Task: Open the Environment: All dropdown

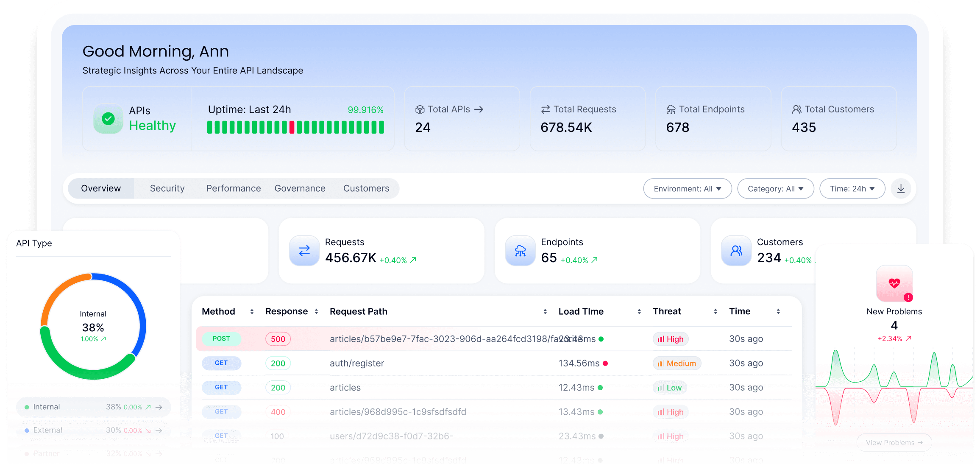Action: pos(688,189)
